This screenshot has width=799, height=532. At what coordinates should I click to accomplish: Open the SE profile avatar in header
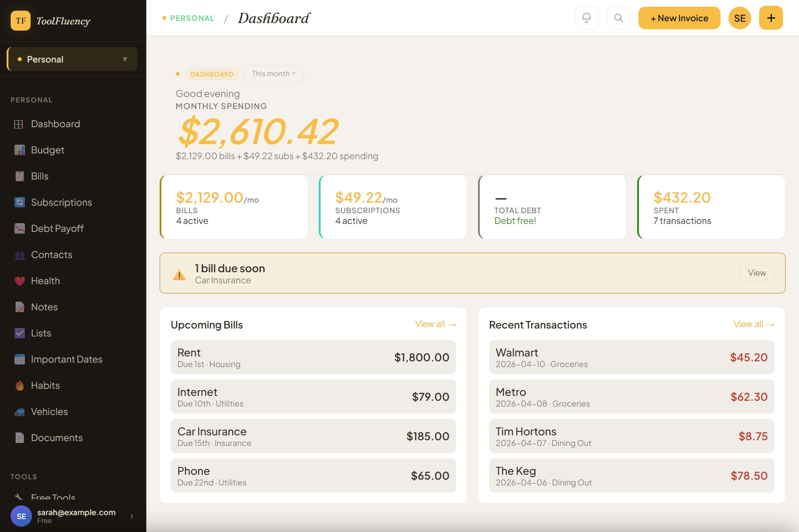(740, 18)
